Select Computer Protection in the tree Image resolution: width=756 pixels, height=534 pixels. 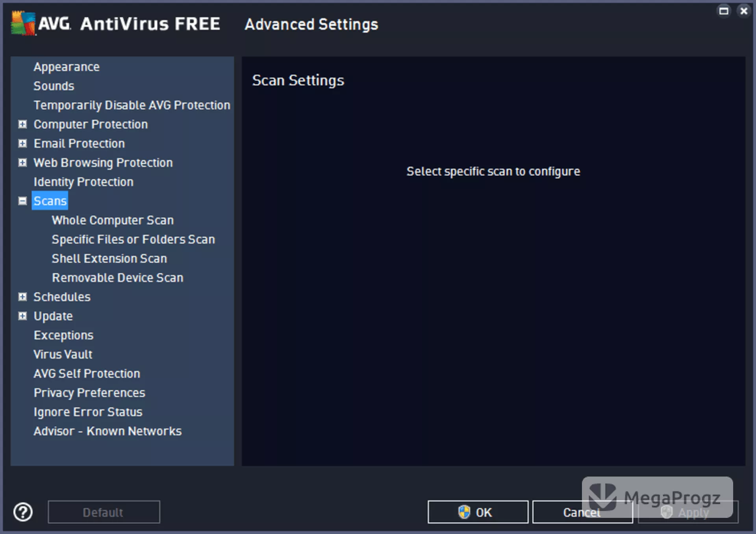(91, 124)
